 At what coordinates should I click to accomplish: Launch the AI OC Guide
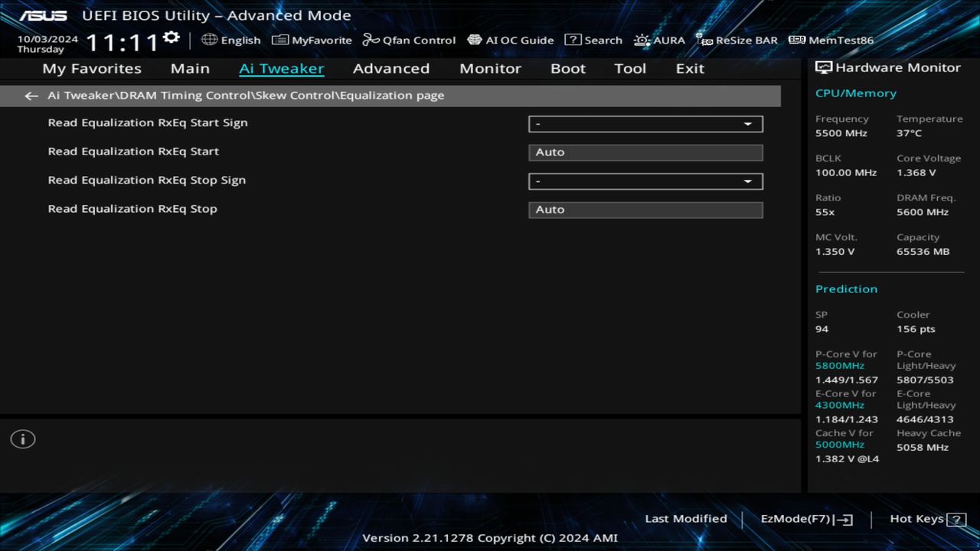click(510, 40)
